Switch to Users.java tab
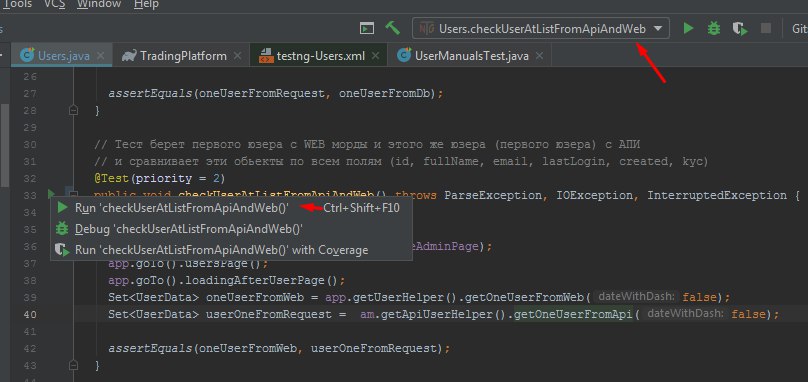808x382 pixels. 62,56
